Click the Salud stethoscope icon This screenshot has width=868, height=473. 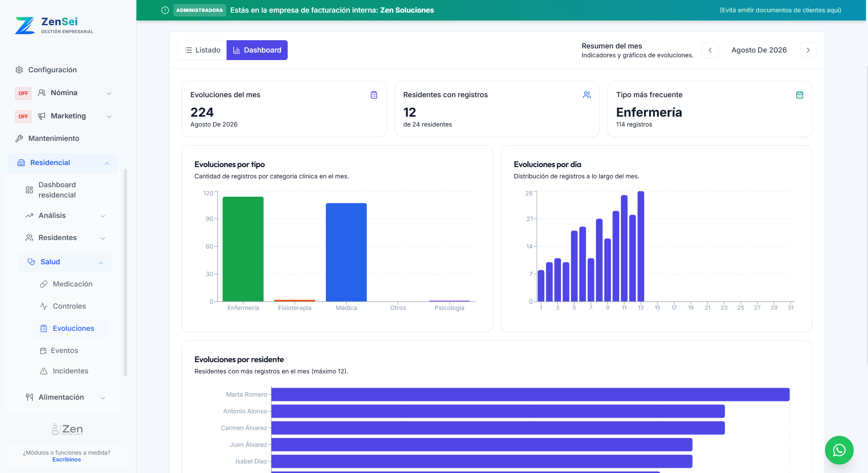point(31,262)
